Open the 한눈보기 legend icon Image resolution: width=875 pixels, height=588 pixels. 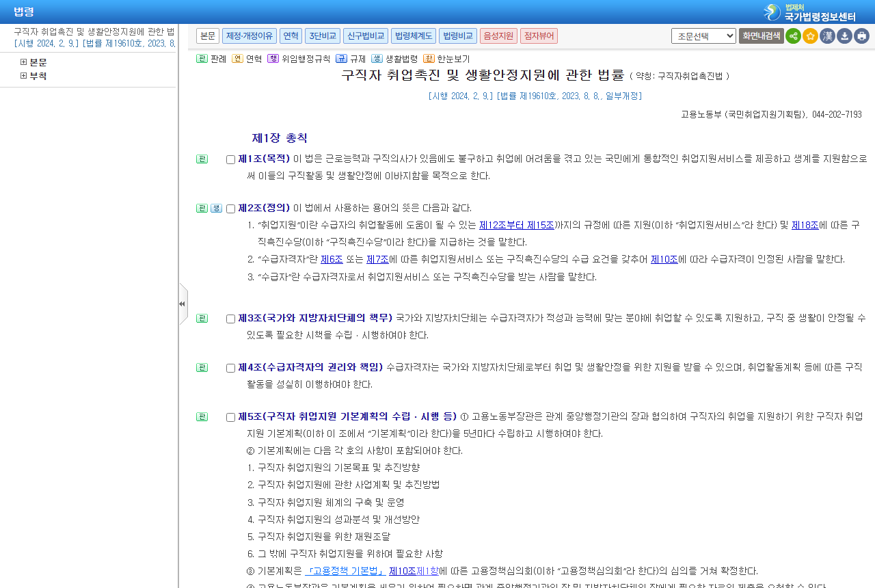click(x=429, y=59)
